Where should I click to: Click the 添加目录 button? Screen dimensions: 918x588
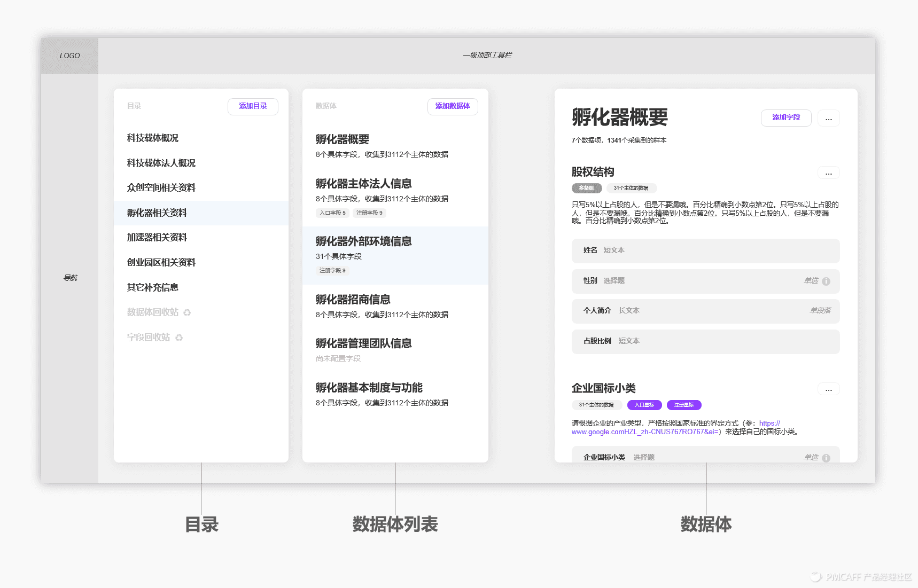click(x=253, y=106)
